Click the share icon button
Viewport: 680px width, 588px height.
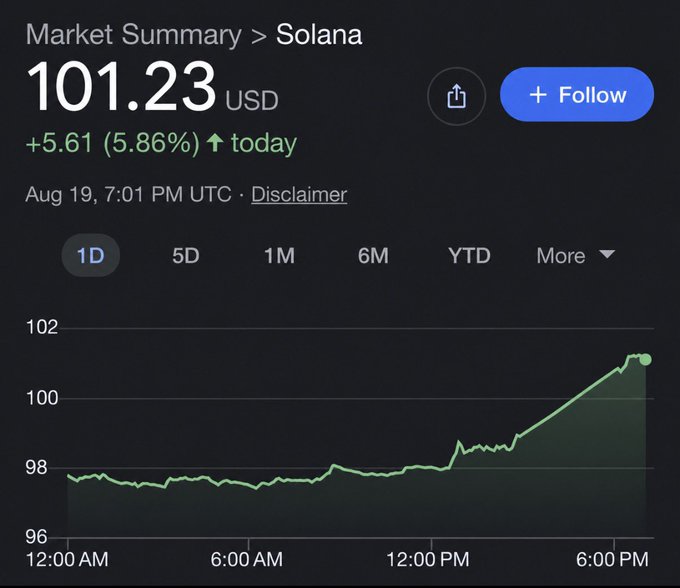pyautogui.click(x=456, y=96)
